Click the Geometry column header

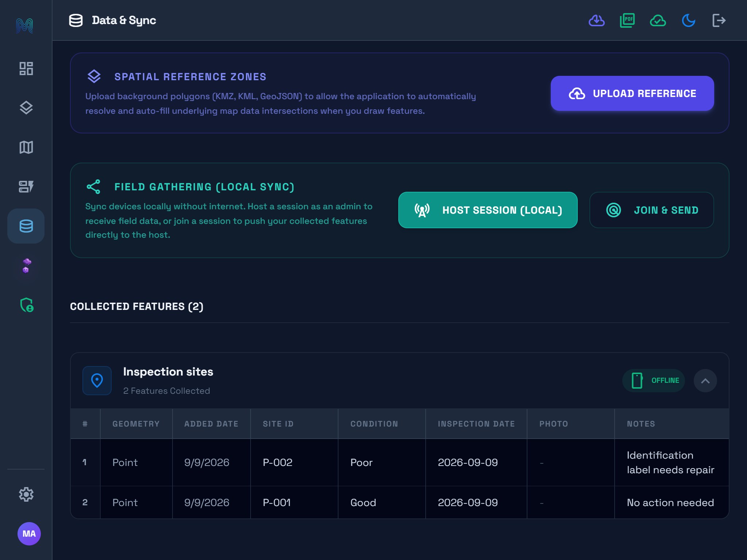pos(136,424)
